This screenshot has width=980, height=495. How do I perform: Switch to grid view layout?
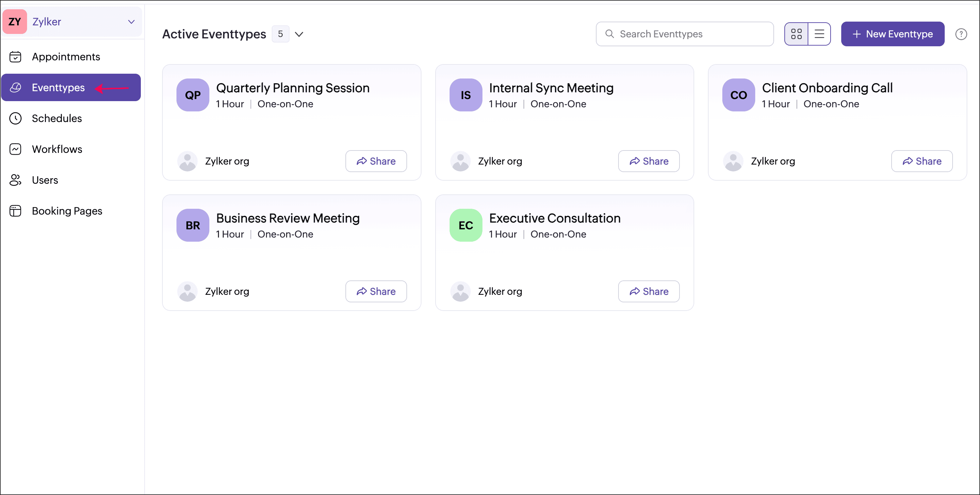796,34
